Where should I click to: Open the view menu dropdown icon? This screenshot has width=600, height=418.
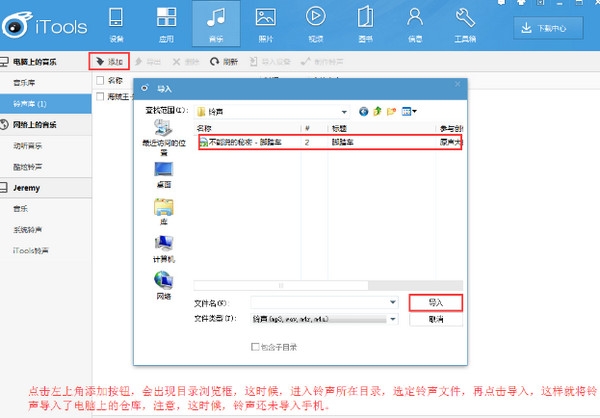pos(409,111)
